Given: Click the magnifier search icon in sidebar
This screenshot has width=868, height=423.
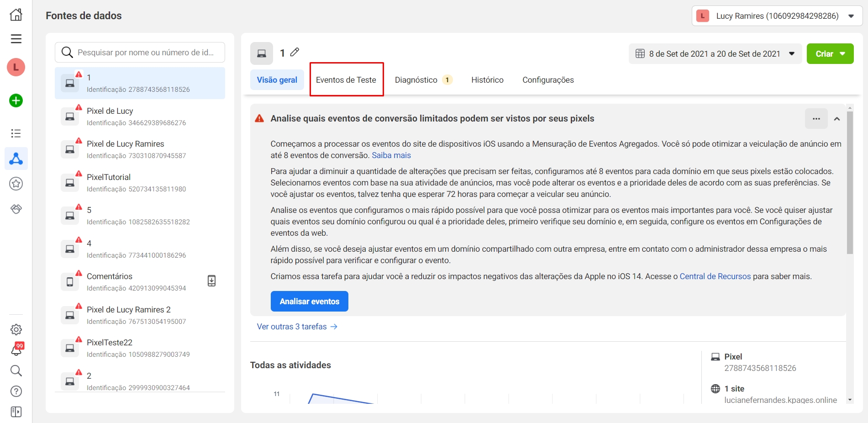Looking at the screenshot, I should 16,370.
